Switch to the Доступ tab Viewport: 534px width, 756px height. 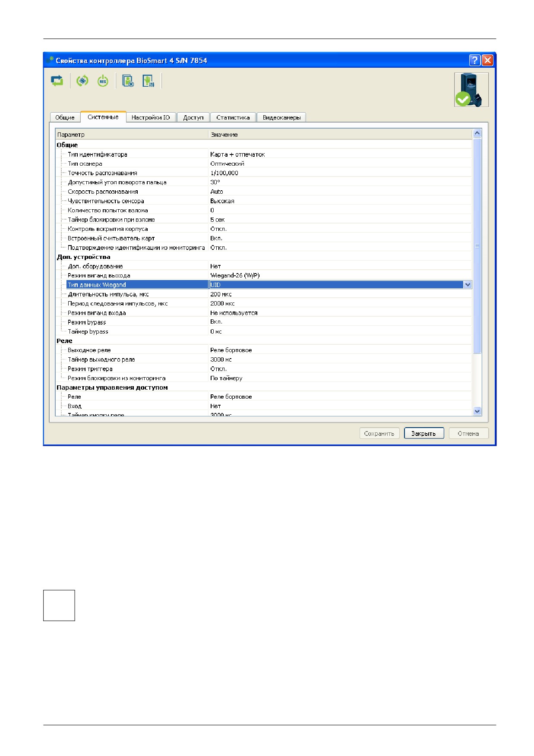click(193, 117)
